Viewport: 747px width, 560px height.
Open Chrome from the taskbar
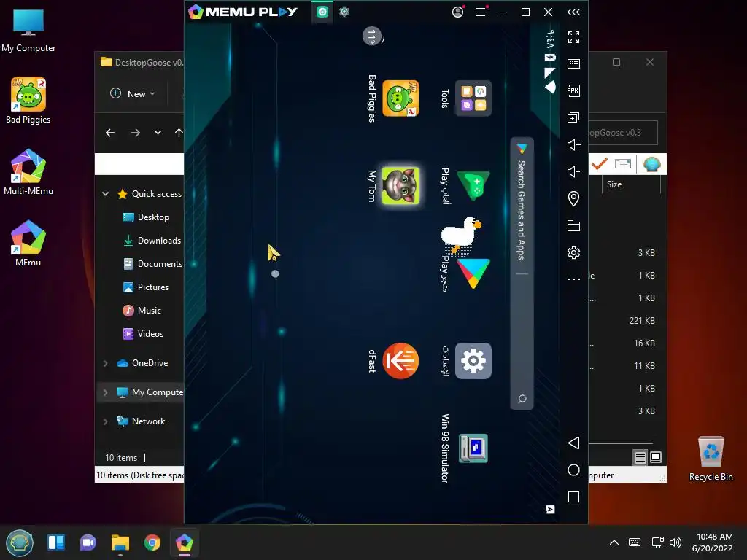[152, 542]
